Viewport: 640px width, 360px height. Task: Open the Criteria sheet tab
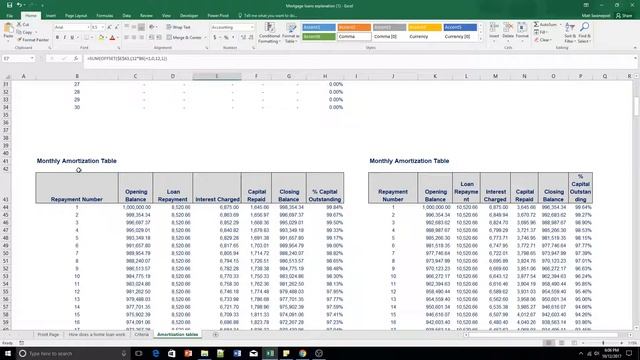tap(142, 334)
